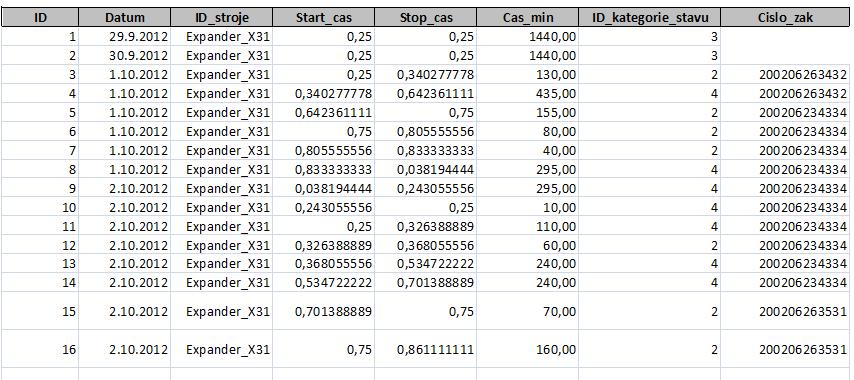Click ID cell 5
This screenshot has width=854, height=380.
pos(40,113)
